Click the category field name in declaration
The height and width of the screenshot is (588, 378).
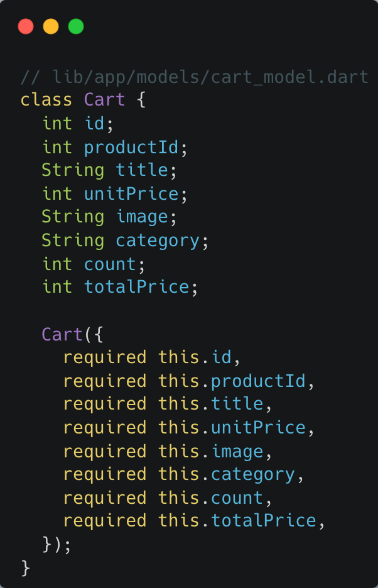tap(158, 241)
